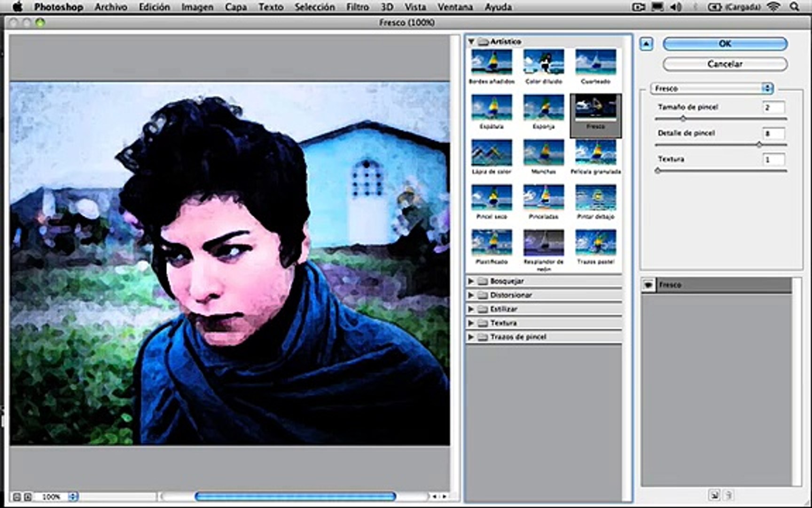Select the Bordes añadidos filter thumbnail

point(492,62)
